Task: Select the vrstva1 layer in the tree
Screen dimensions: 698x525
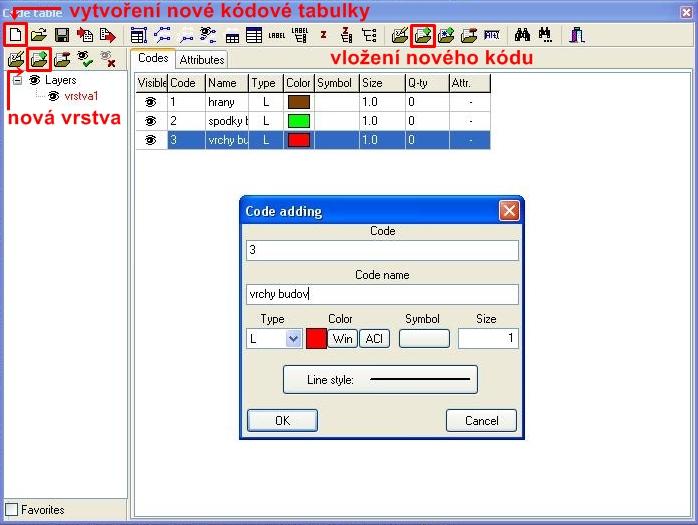Action: 81,96
